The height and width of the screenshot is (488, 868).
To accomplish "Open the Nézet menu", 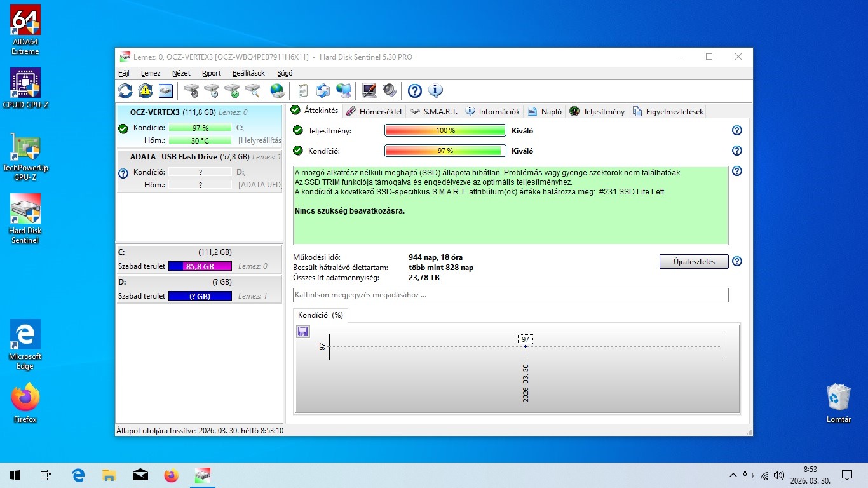I will 181,73.
